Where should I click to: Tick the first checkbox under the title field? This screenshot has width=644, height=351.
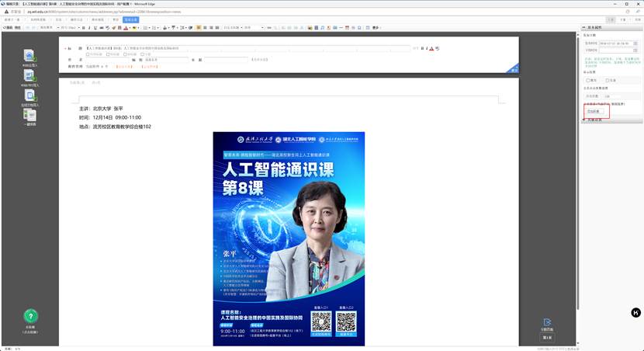[88, 54]
